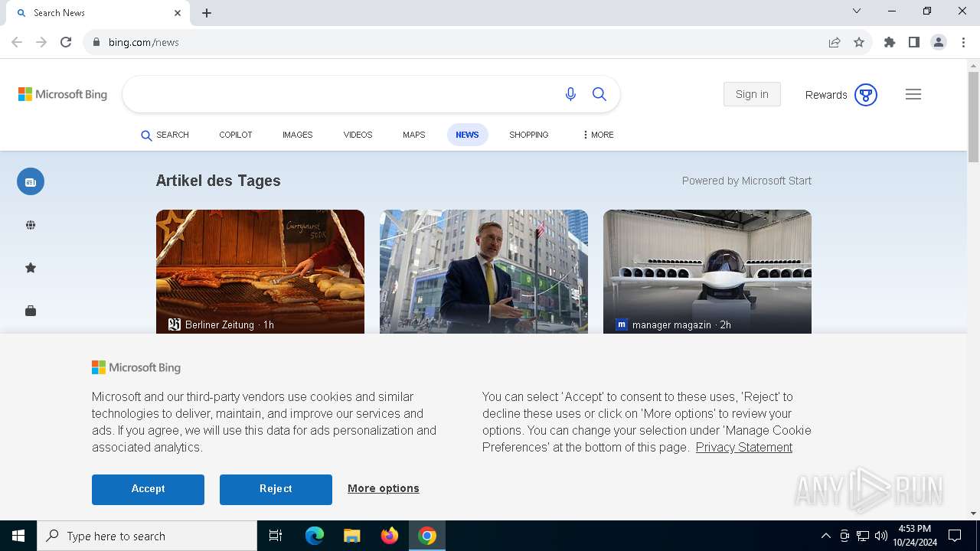Open File Explorer from taskbar

tap(352, 536)
